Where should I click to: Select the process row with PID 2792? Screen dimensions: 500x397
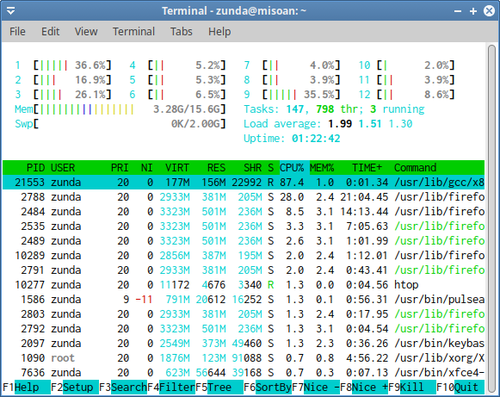[x=243, y=329]
